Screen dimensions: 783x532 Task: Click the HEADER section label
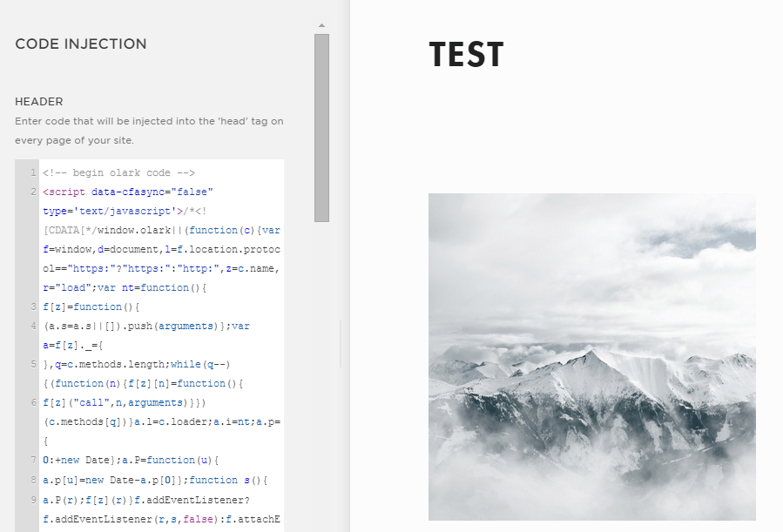coord(39,102)
